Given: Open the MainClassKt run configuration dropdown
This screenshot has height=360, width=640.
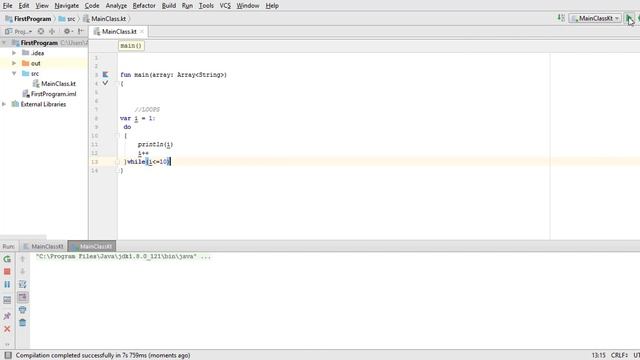Looking at the screenshot, I should [x=595, y=18].
